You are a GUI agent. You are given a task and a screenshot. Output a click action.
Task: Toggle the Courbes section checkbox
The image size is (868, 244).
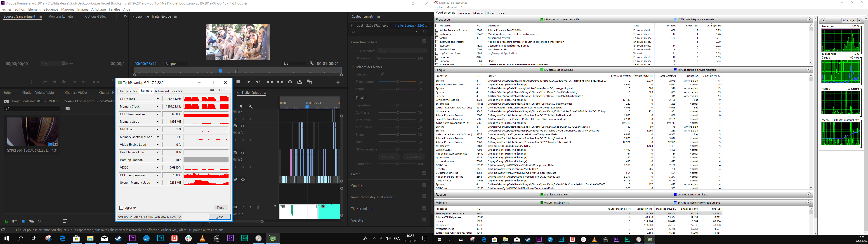pos(424,185)
